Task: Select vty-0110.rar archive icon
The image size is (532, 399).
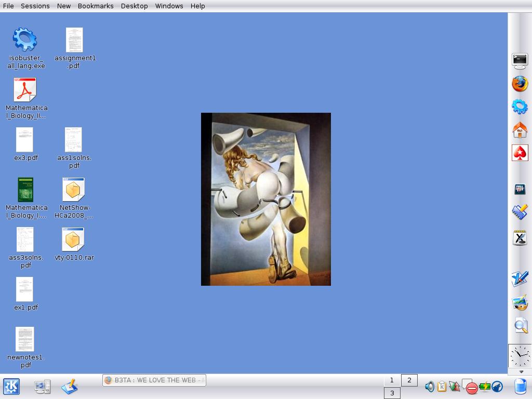Action: pos(74,244)
